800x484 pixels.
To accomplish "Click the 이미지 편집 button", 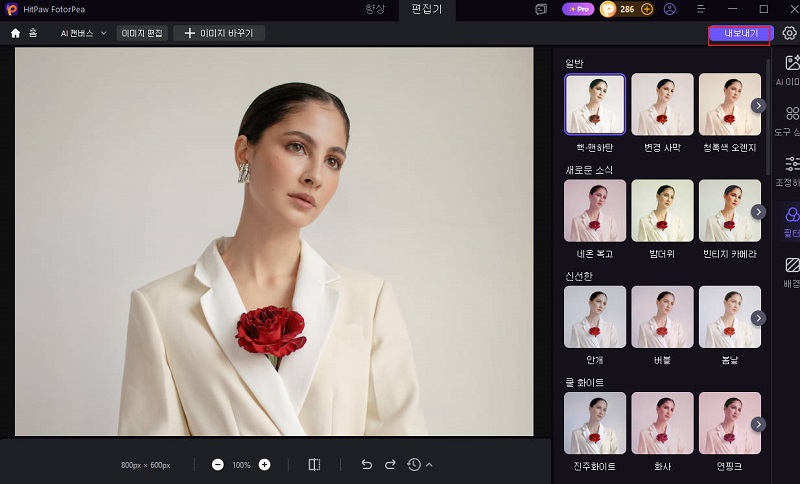I will tap(142, 33).
